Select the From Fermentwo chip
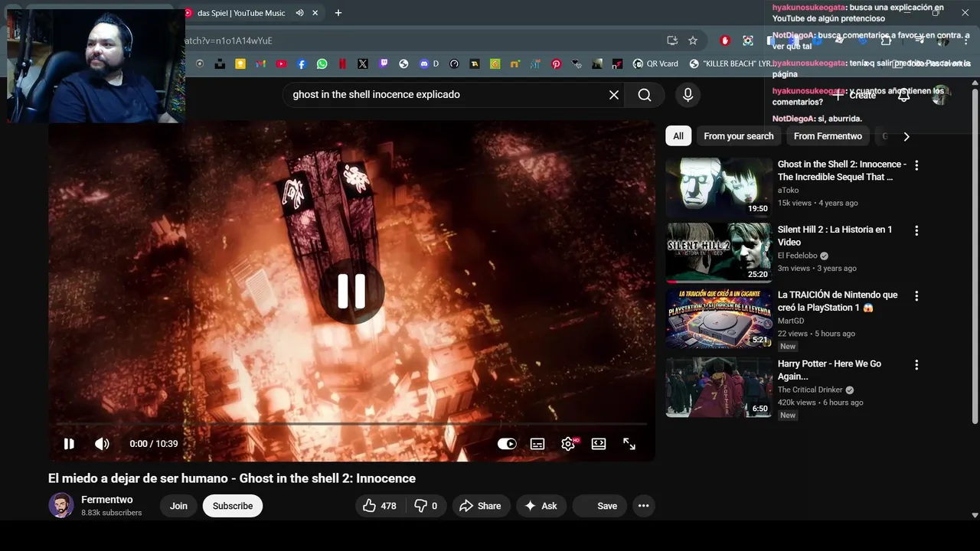980x551 pixels. tap(828, 136)
